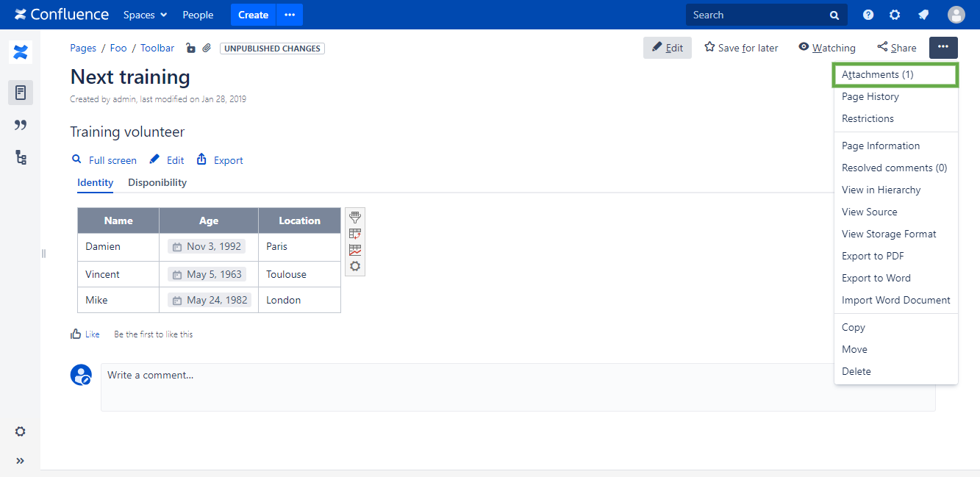Expand the Spaces dropdown menu
980x477 pixels.
click(x=145, y=15)
